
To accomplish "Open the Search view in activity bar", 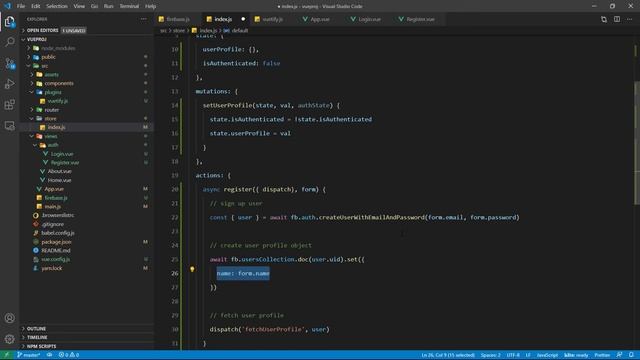I will (x=9, y=42).
